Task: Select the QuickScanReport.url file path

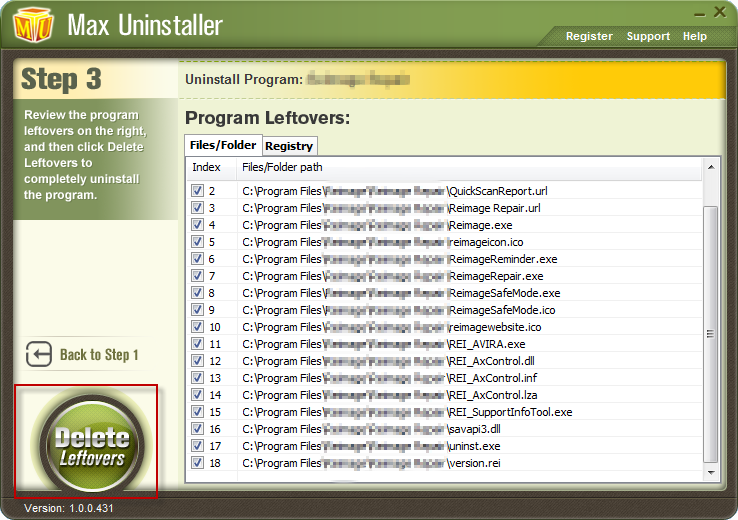Action: click(x=395, y=191)
